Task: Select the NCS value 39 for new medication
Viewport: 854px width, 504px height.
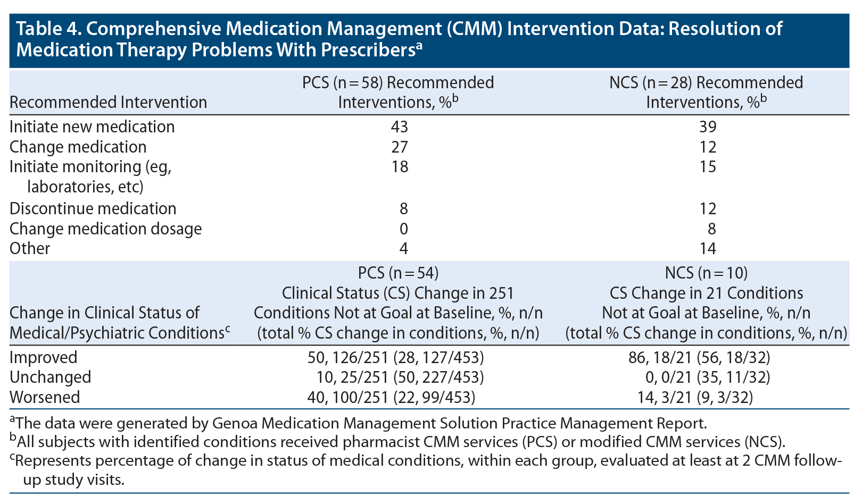Action: [708, 127]
